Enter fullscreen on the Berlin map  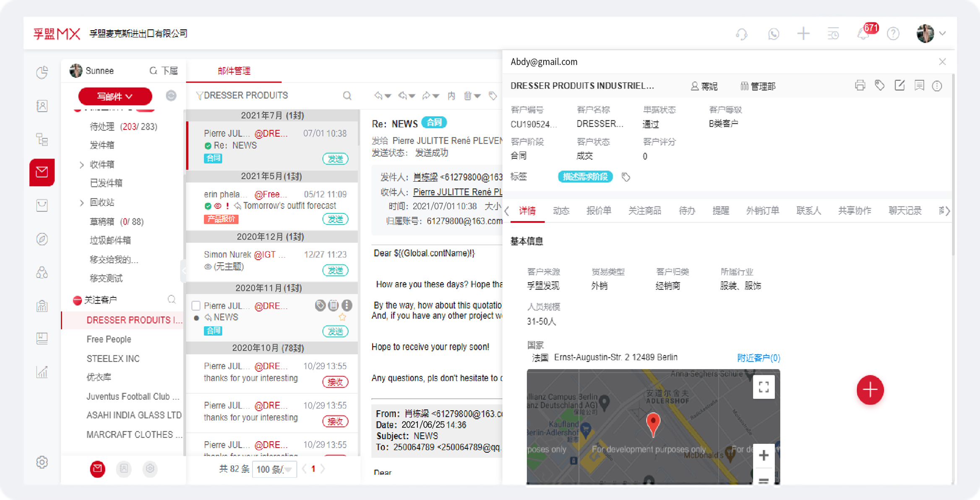click(x=764, y=387)
